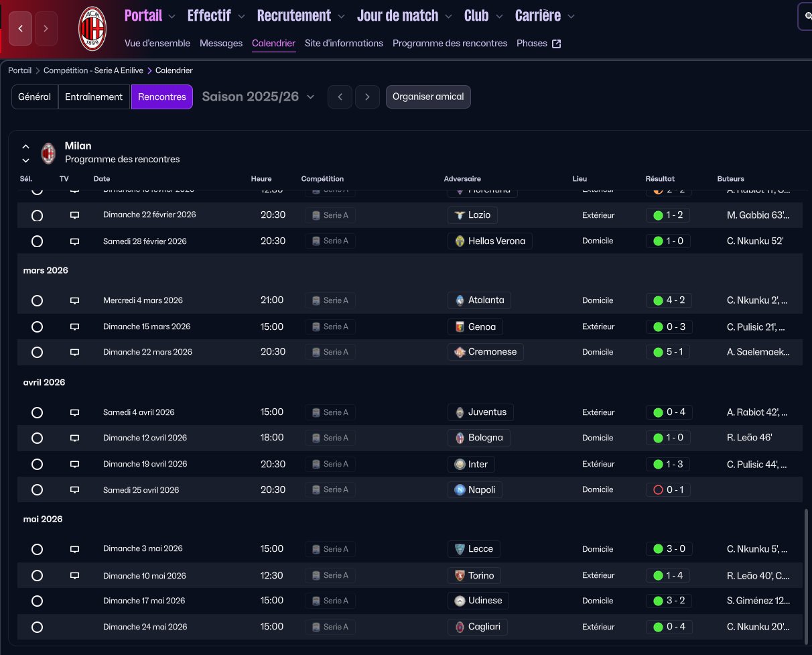Open the Programme des rencontres tab
The image size is (812, 655).
450,43
